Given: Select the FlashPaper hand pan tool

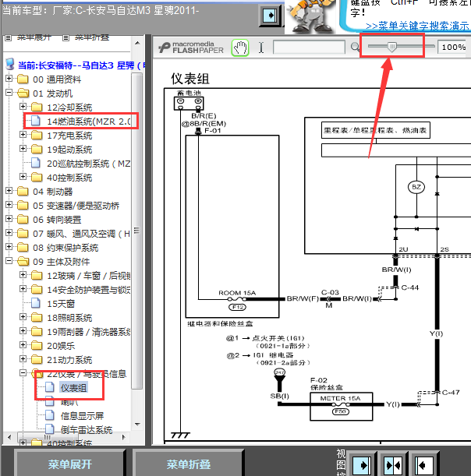Looking at the screenshot, I should pos(240,48).
